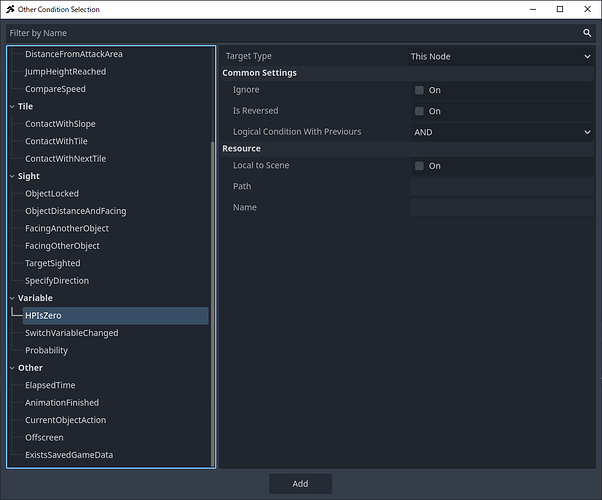Toggle the Is Reversed checkbox

(x=420, y=111)
